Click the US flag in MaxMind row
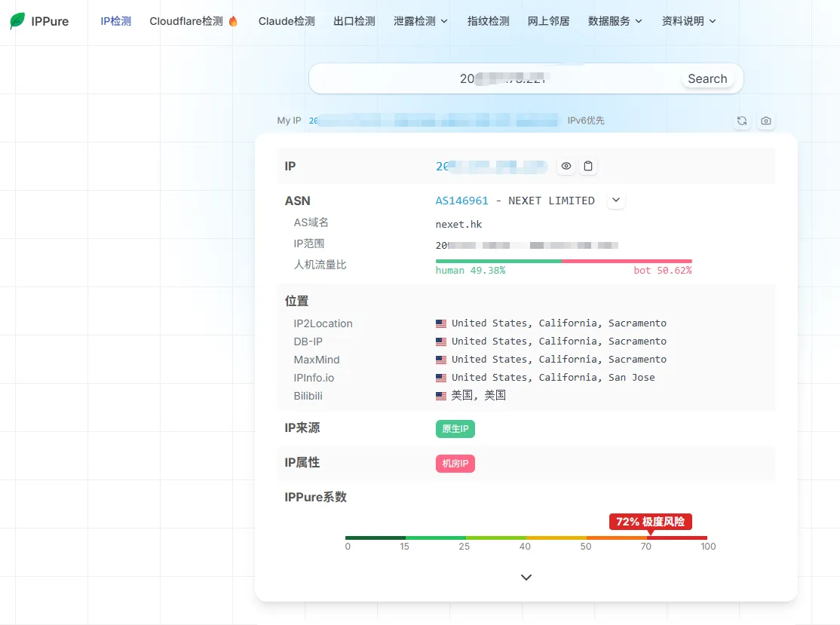The height and width of the screenshot is (625, 840). pyautogui.click(x=441, y=360)
